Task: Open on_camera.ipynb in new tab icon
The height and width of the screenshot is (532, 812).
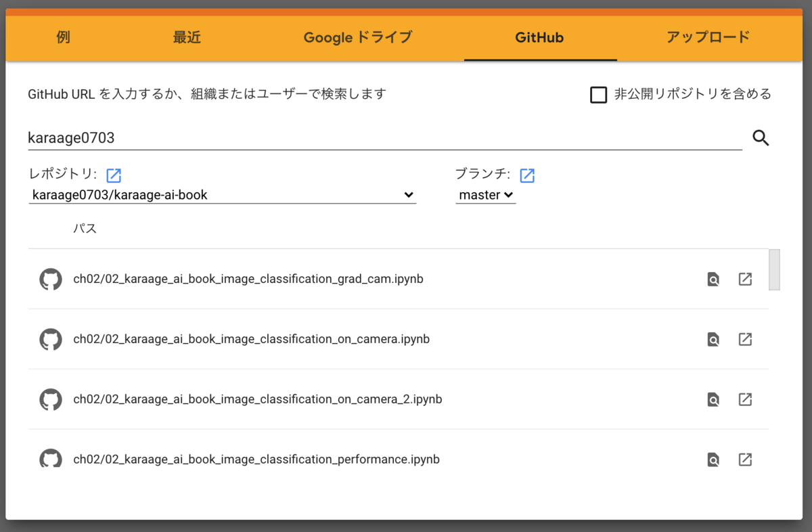Action: click(745, 339)
